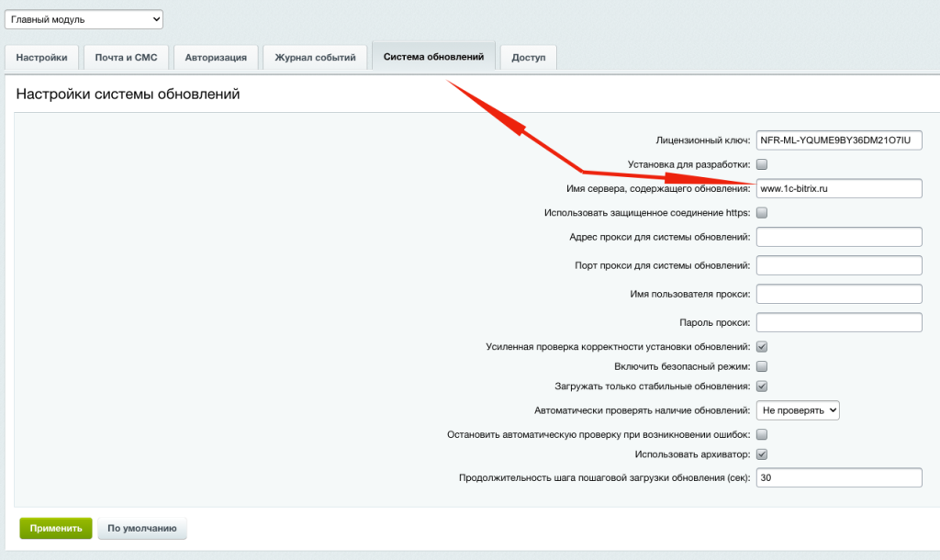Switch to the Доступ tab
This screenshot has height=560, width=940.
tap(528, 57)
